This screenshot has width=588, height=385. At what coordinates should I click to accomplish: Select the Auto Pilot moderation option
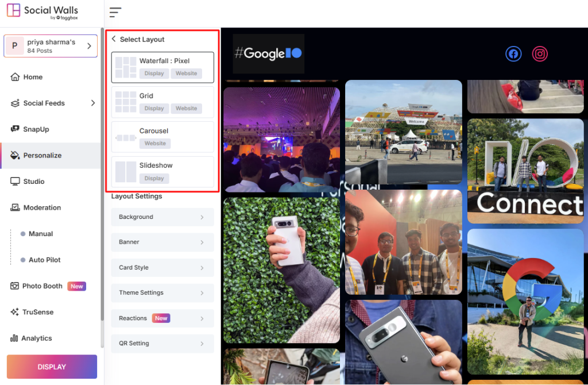(44, 260)
